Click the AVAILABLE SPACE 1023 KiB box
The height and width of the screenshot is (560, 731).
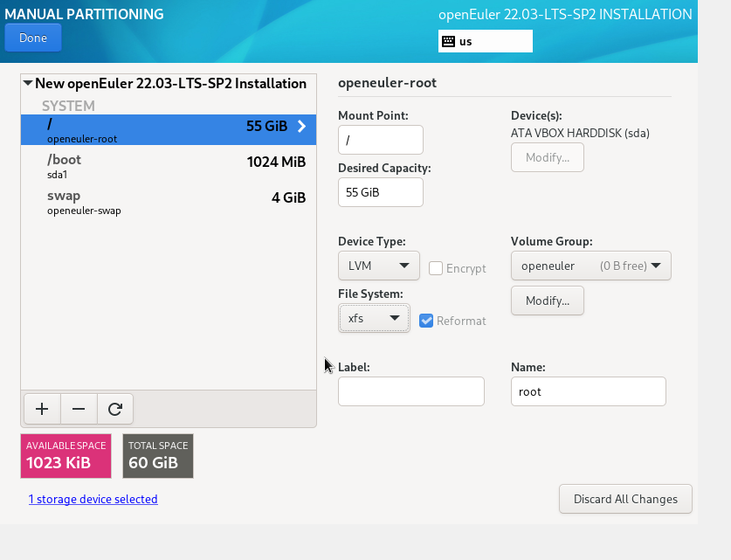[x=66, y=456]
